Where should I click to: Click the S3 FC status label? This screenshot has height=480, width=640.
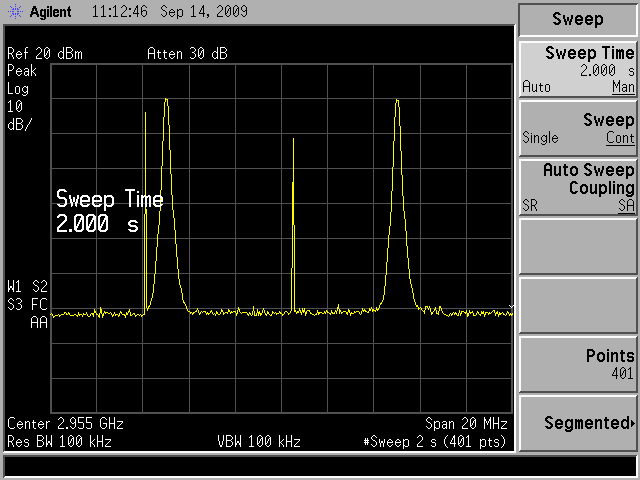(27, 304)
